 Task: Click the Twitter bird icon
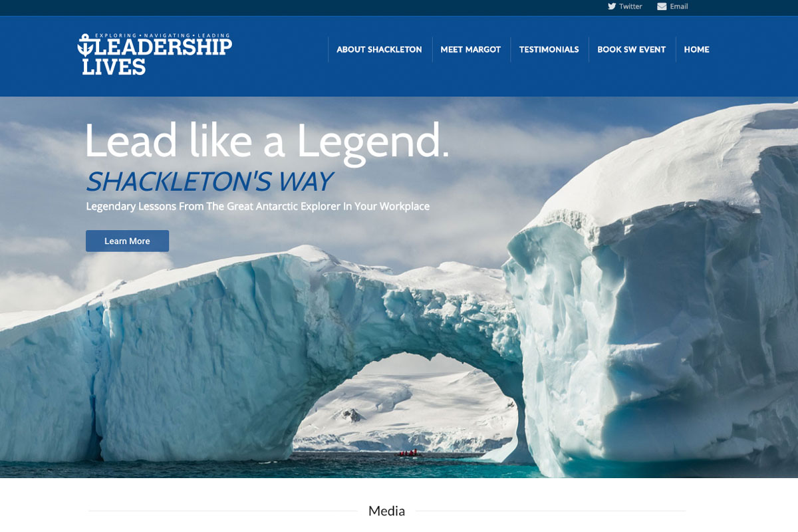[x=612, y=6]
